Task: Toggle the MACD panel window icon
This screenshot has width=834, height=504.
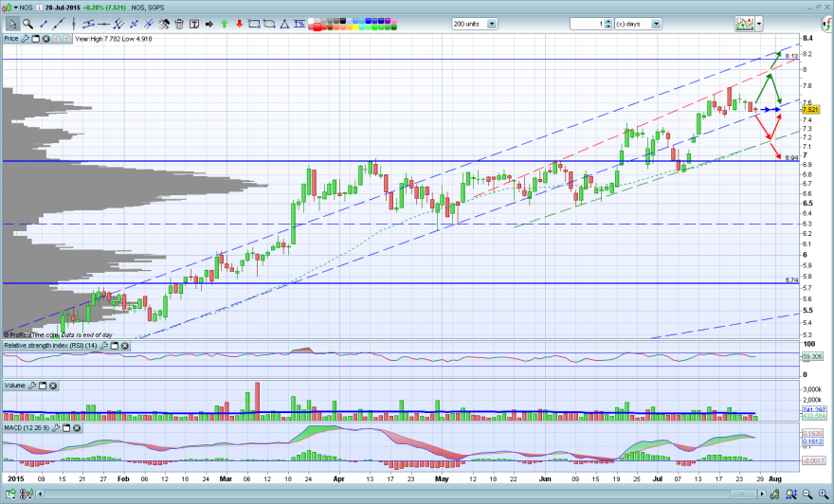Action: click(66, 428)
